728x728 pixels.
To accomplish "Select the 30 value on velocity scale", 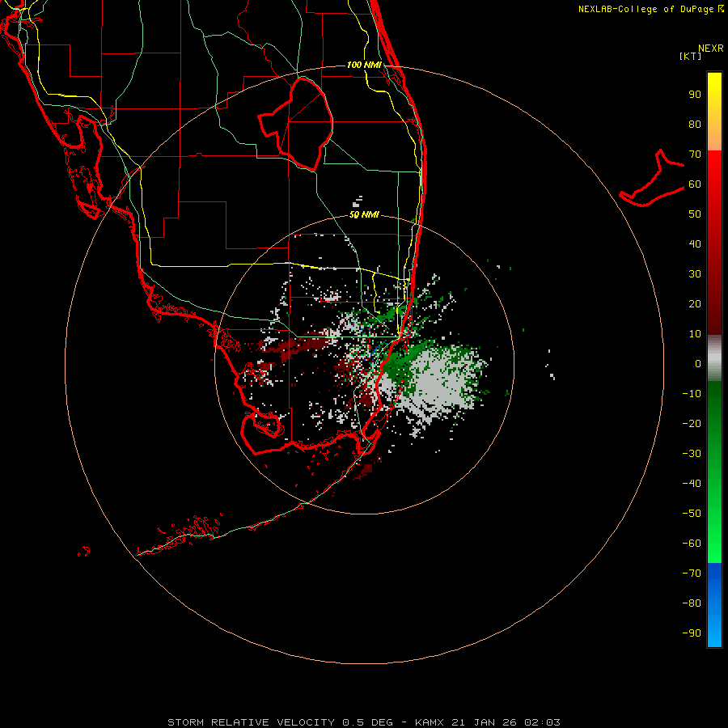I will (x=695, y=274).
